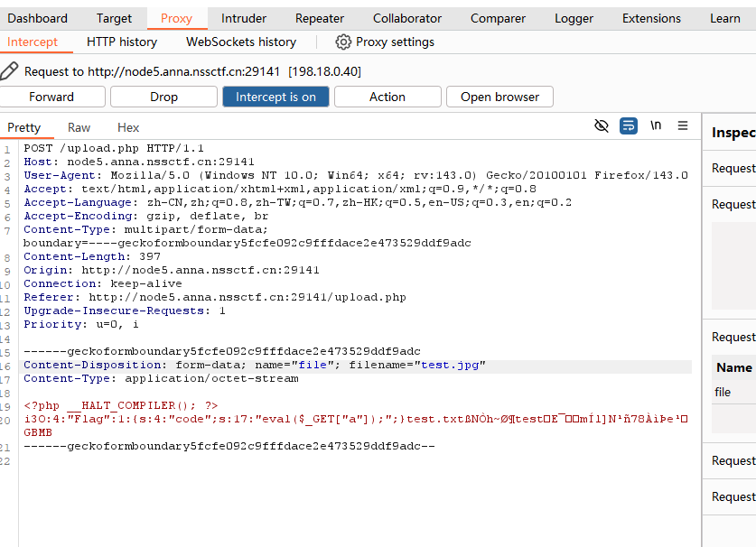Screen dimensions: 756x547
Task: Click the pencil edit icon beside request URL
Action: coord(10,71)
